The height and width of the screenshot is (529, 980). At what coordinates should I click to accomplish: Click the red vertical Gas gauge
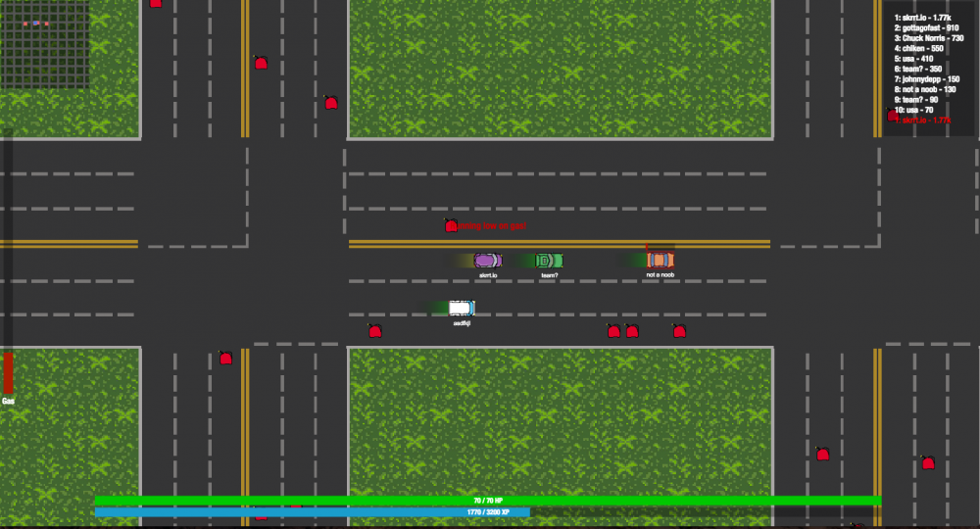click(8, 372)
